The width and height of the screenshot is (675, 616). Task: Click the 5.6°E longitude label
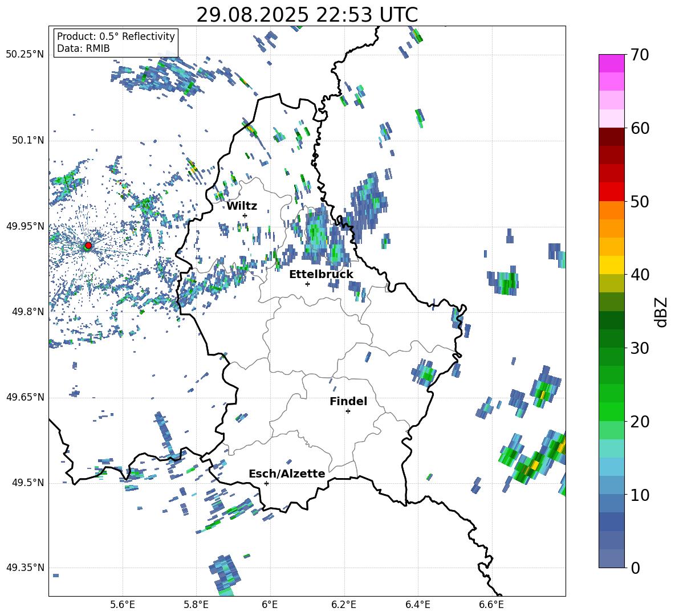[x=123, y=605]
